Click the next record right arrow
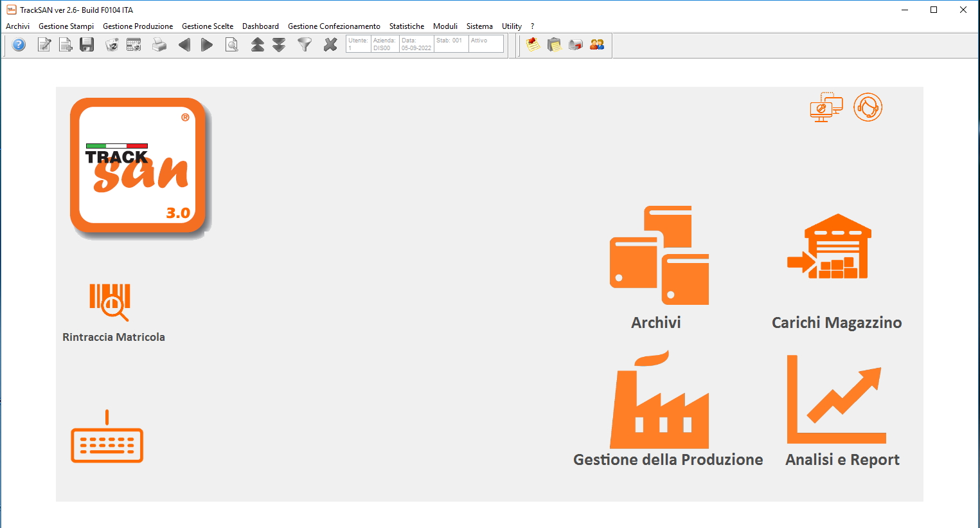 [206, 44]
